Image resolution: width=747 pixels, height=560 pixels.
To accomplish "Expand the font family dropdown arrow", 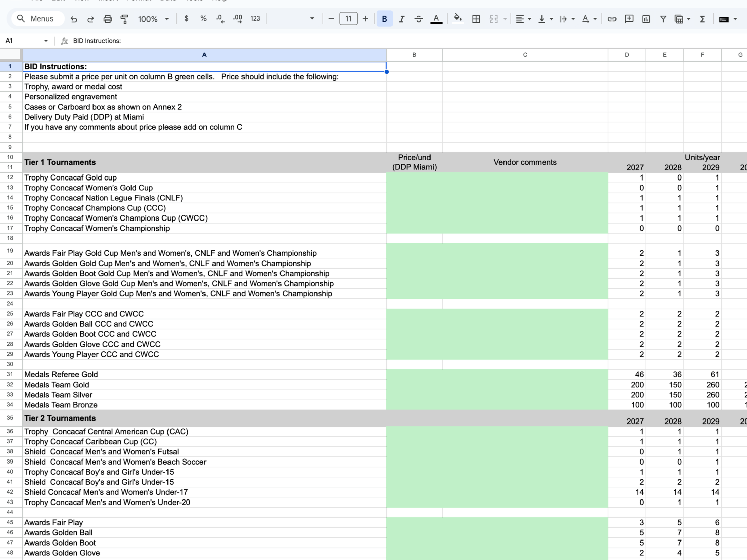I will coord(312,19).
